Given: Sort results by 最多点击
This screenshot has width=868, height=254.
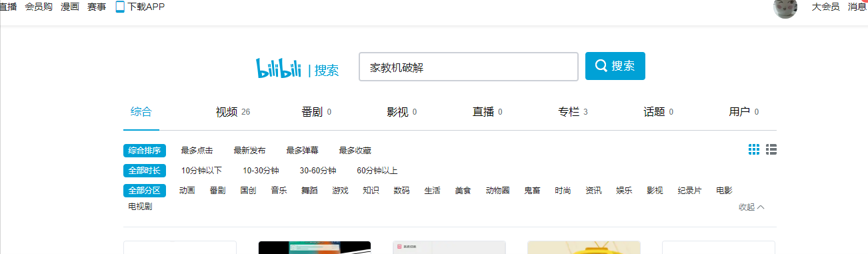Looking at the screenshot, I should (x=197, y=151).
